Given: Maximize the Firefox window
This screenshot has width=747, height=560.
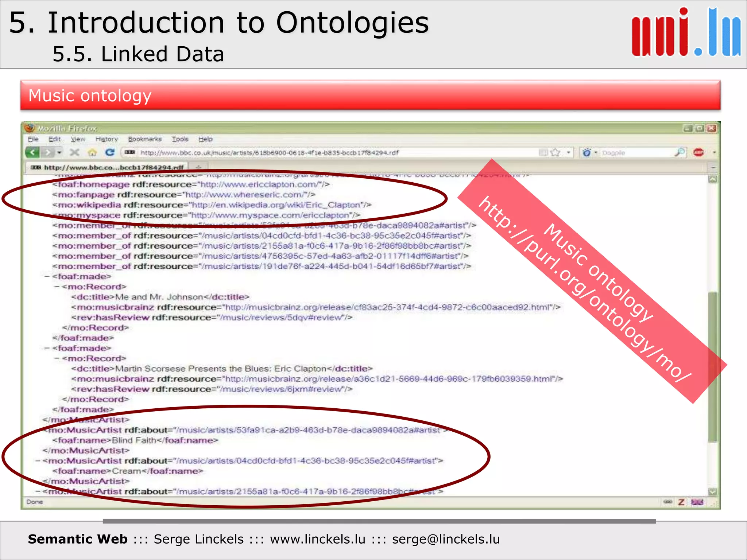Looking at the screenshot, I should click(x=700, y=128).
